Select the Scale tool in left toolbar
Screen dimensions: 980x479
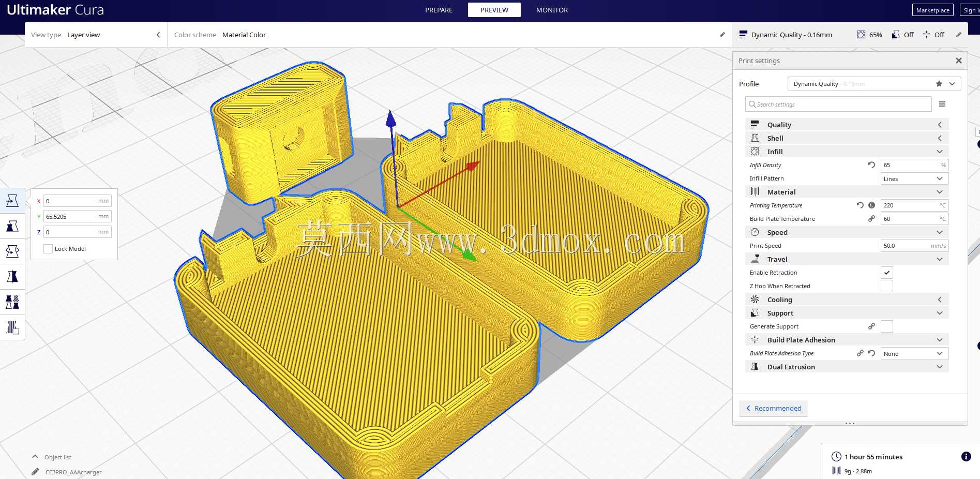pyautogui.click(x=12, y=226)
